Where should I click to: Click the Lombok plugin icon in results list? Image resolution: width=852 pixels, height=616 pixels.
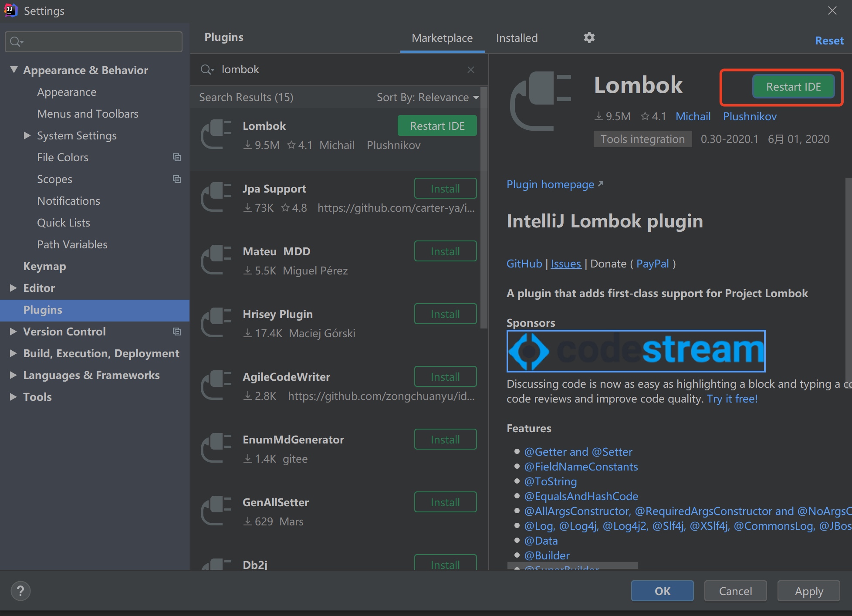[216, 135]
